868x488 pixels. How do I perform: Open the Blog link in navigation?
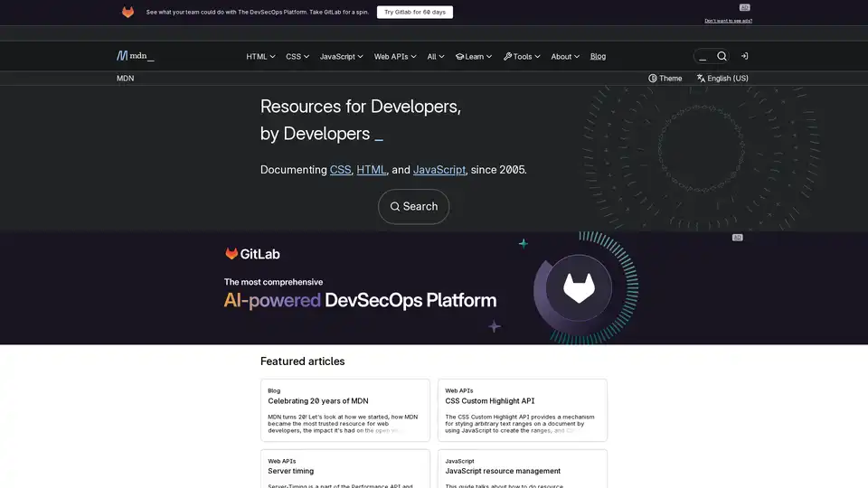coord(598,56)
